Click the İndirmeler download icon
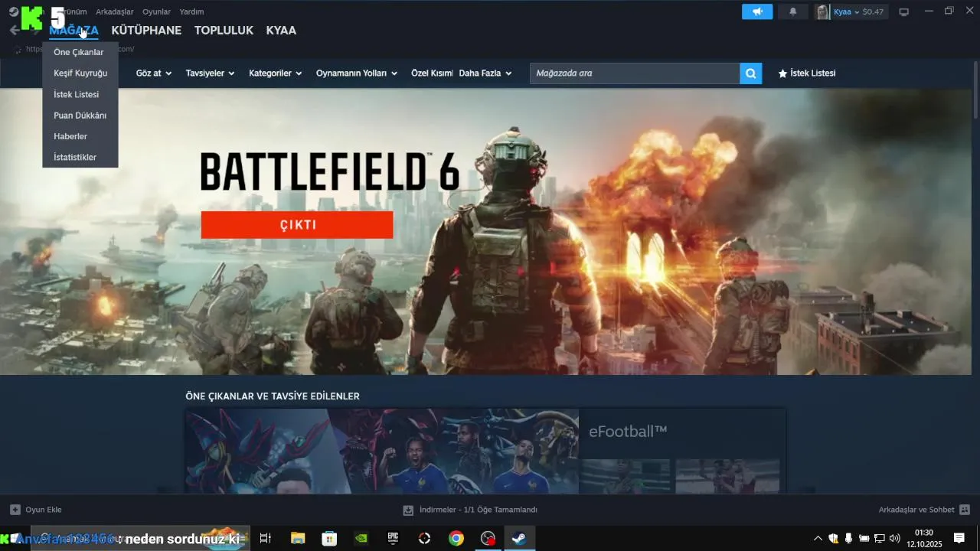The width and height of the screenshot is (980, 551). (408, 510)
